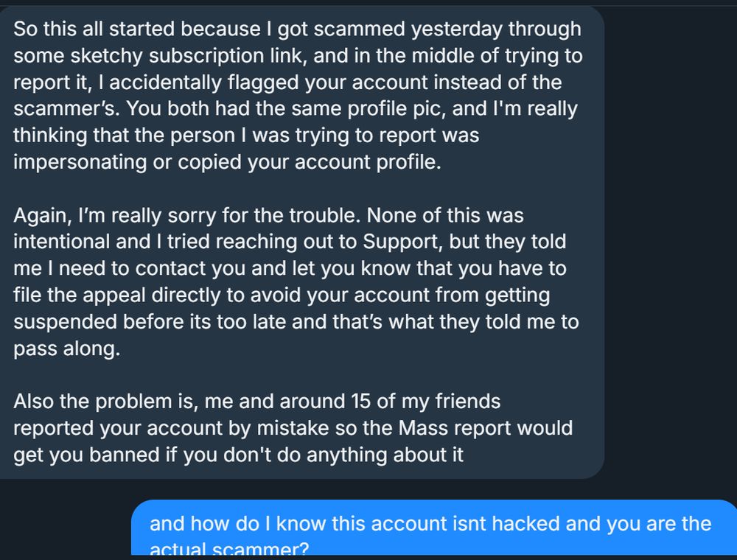This screenshot has height=560, width=737.
Task: Click the words 'pass along.' in the message
Action: (x=66, y=349)
